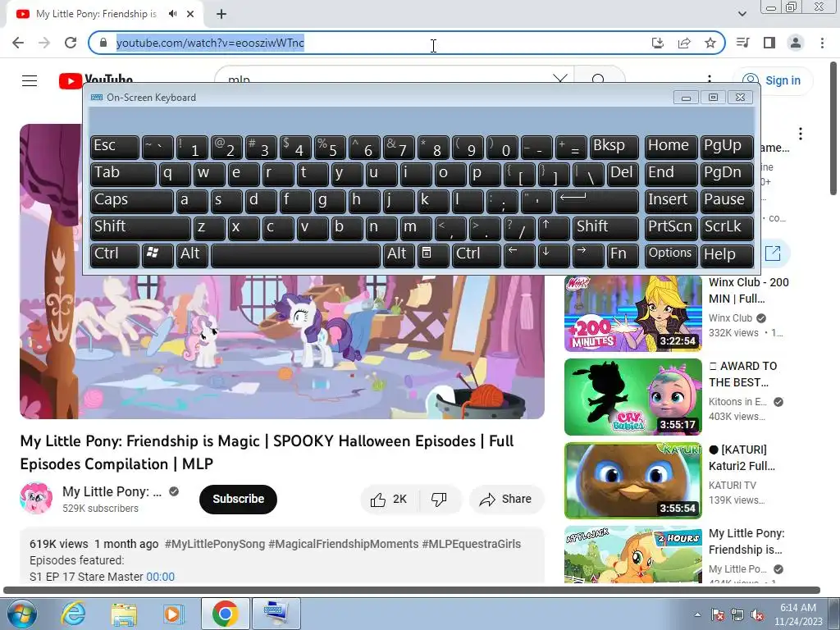Dislike the video with thumbs down
This screenshot has width=840, height=630.
(439, 500)
